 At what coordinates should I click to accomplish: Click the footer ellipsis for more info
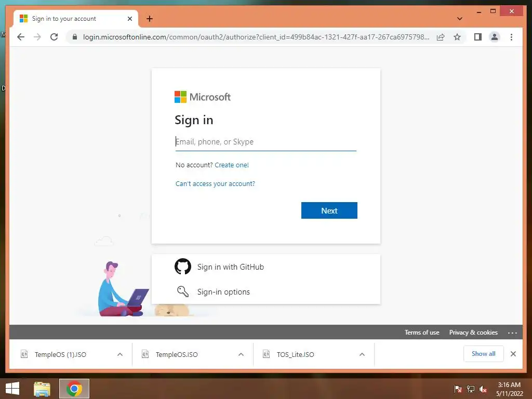click(512, 333)
